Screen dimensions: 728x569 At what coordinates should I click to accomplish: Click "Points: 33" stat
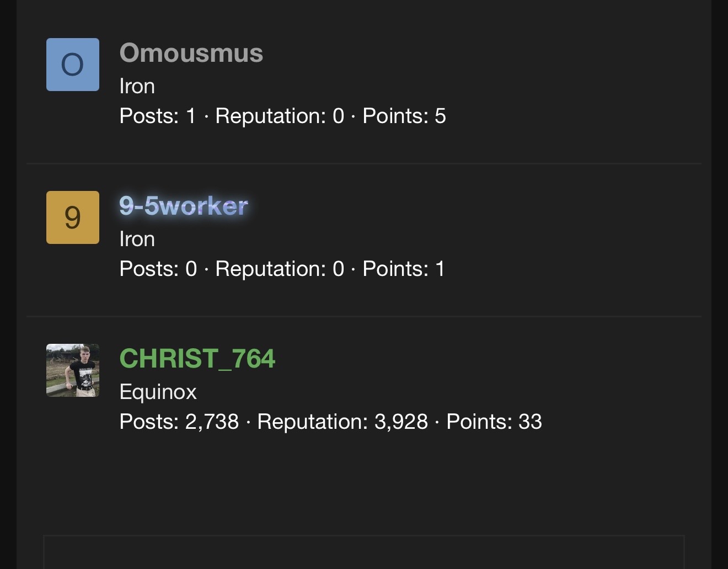[494, 422]
